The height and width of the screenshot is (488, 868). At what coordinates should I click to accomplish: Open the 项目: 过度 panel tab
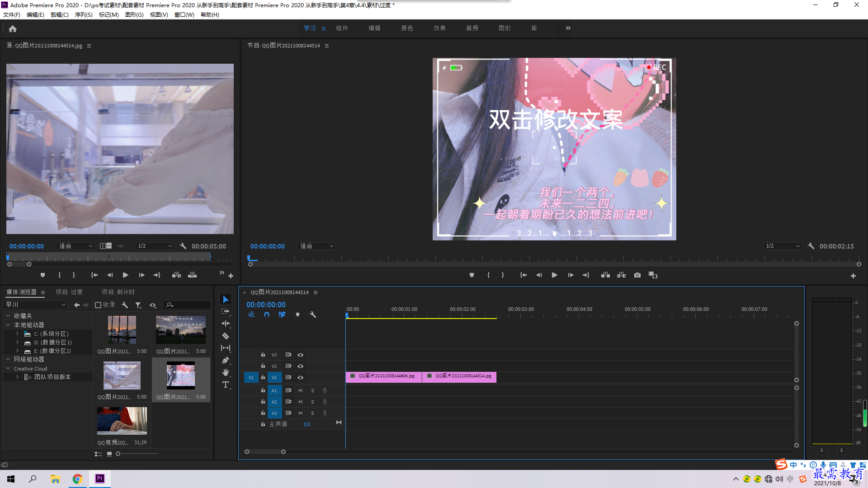[x=69, y=292]
